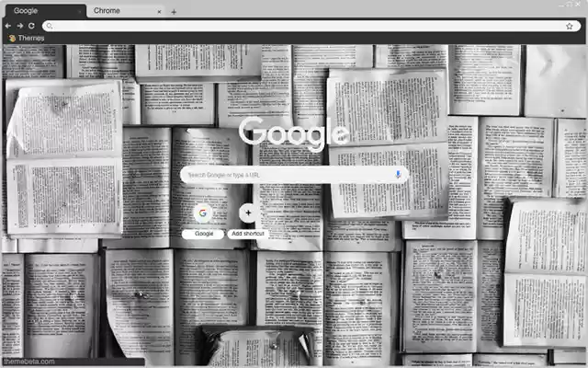This screenshot has width=588, height=368.
Task: Click the Google shortcut label
Action: tap(204, 234)
